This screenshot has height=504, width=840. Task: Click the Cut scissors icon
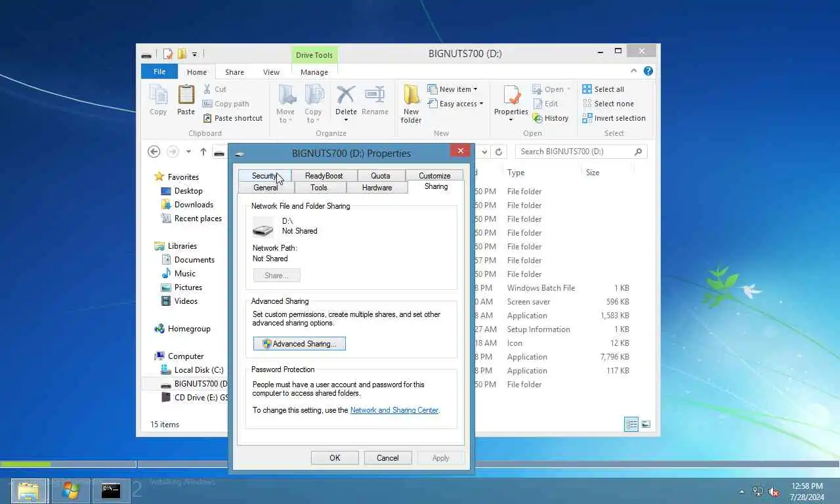pos(207,89)
